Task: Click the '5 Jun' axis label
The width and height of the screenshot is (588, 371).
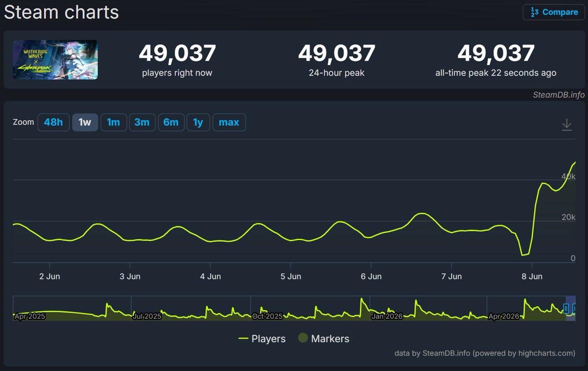Action: tap(291, 277)
